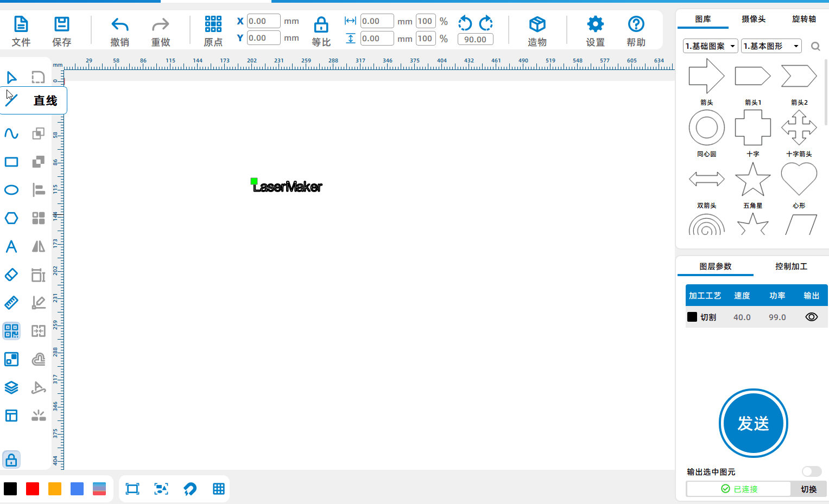Select the ellipse shape tool
Screen dimensions: 829x504
point(11,190)
